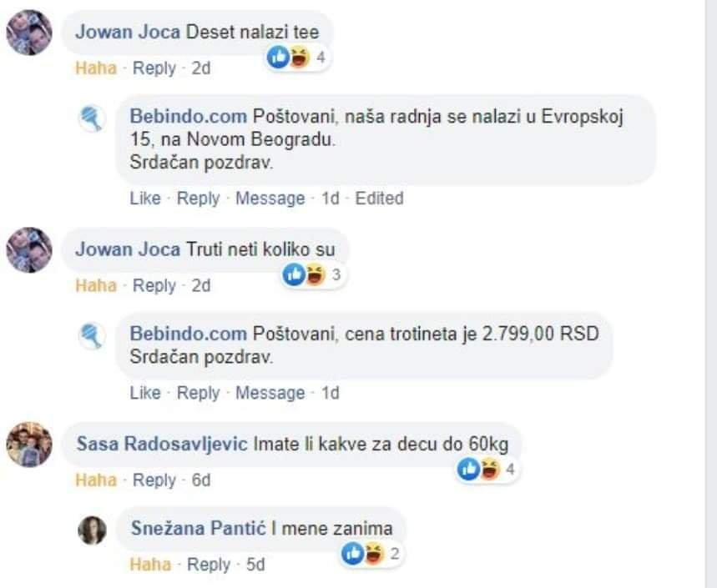717x588 pixels.
Task: Open Sasa Radosavljevic's profile picture
Action: coord(29,445)
